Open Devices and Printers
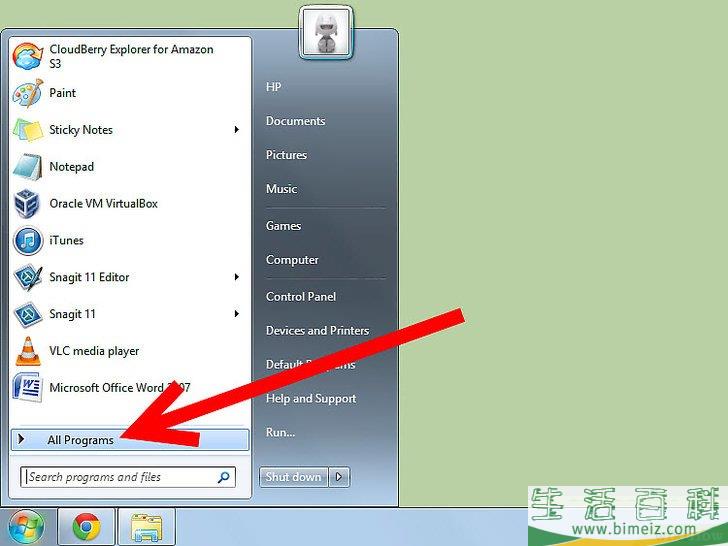Viewport: 728px width, 546px height. pos(318,331)
